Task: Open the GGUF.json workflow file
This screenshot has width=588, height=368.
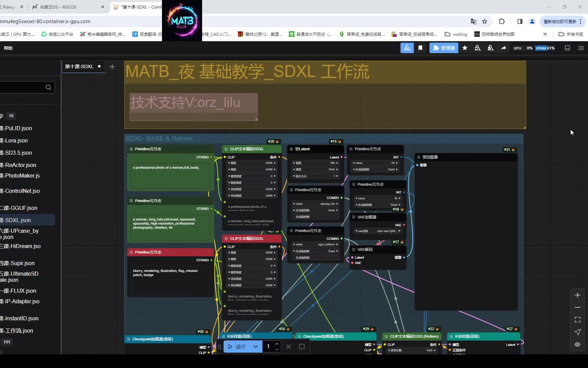Action: click(x=19, y=208)
